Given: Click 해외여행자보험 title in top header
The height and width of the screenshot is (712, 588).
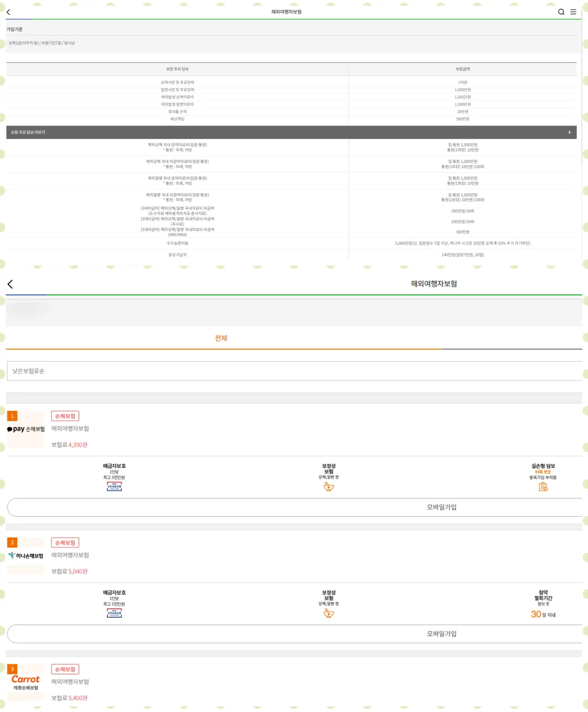Looking at the screenshot, I should click(286, 12).
